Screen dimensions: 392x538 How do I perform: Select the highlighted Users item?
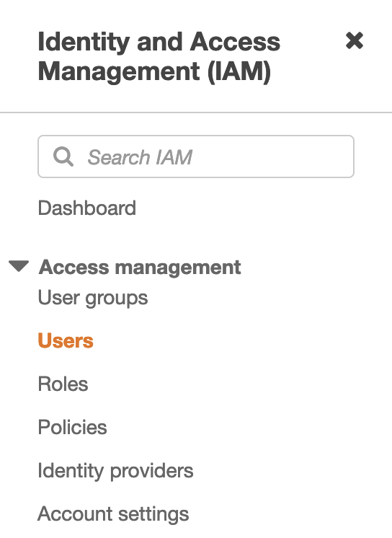[x=66, y=340]
